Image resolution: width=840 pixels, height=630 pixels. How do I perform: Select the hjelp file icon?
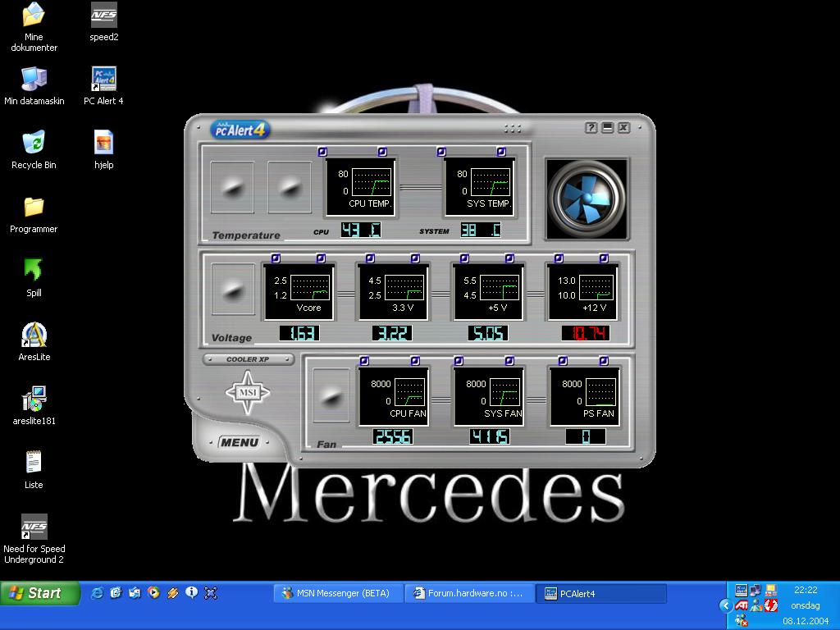(104, 149)
